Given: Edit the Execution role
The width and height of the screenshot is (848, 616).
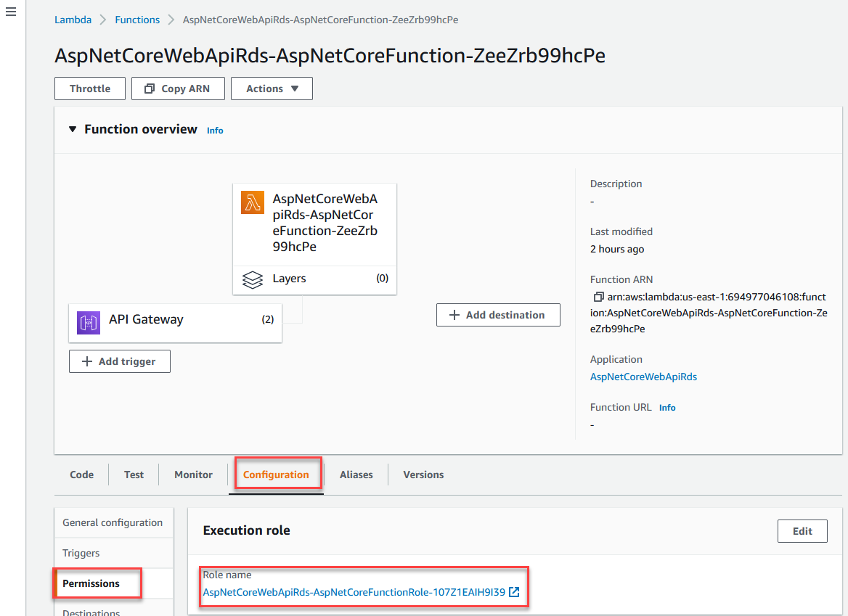Looking at the screenshot, I should coord(802,531).
